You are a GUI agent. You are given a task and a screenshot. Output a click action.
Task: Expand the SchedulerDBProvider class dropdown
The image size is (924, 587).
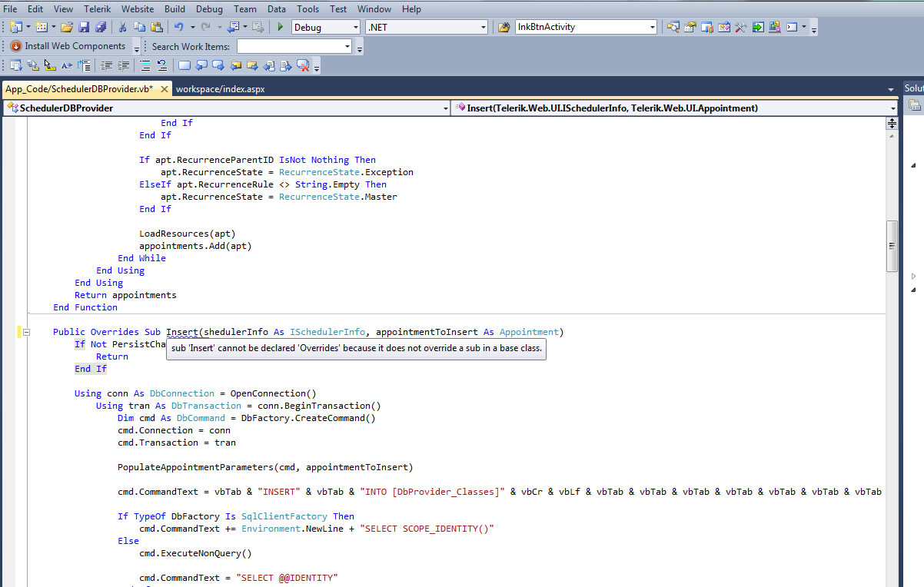[x=445, y=108]
